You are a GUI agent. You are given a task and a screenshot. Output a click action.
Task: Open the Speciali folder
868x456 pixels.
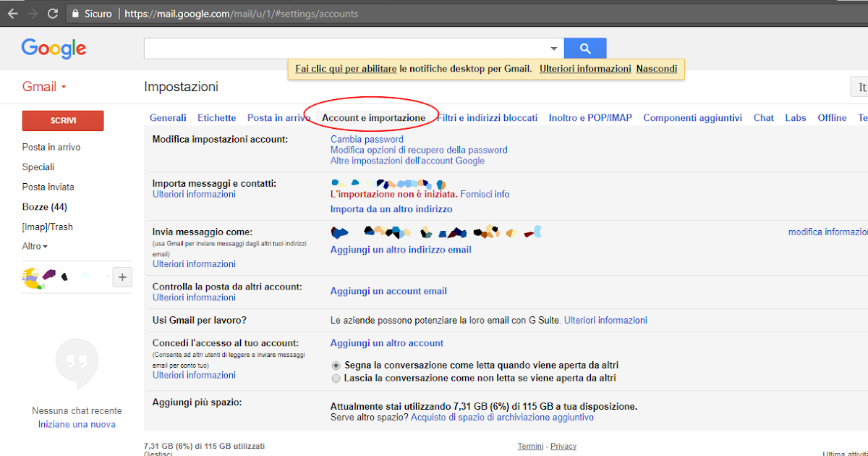pyautogui.click(x=38, y=167)
